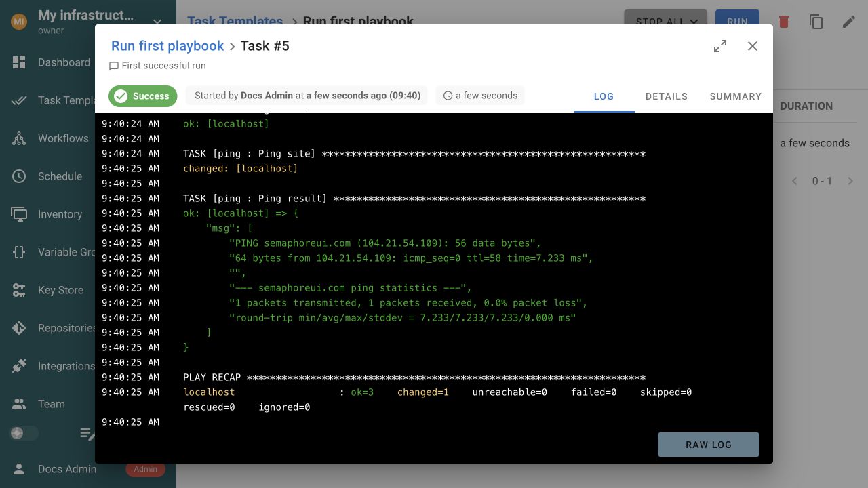Viewport: 868px width, 488px height.
Task: Switch to the SUMMARY tab
Action: click(x=736, y=96)
